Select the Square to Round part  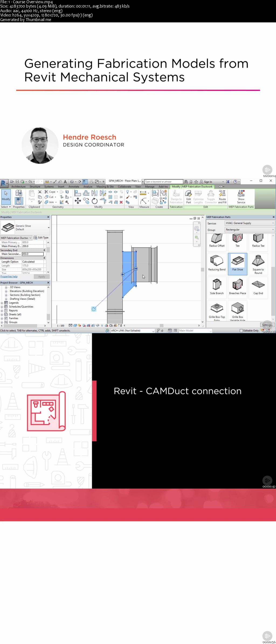point(258,264)
